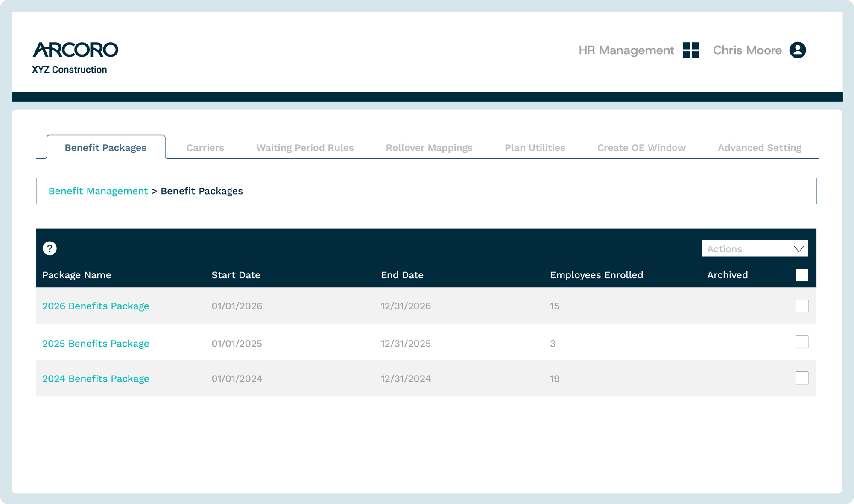Switch to Create OE Window tab
Viewport: 854px width, 504px height.
point(641,148)
